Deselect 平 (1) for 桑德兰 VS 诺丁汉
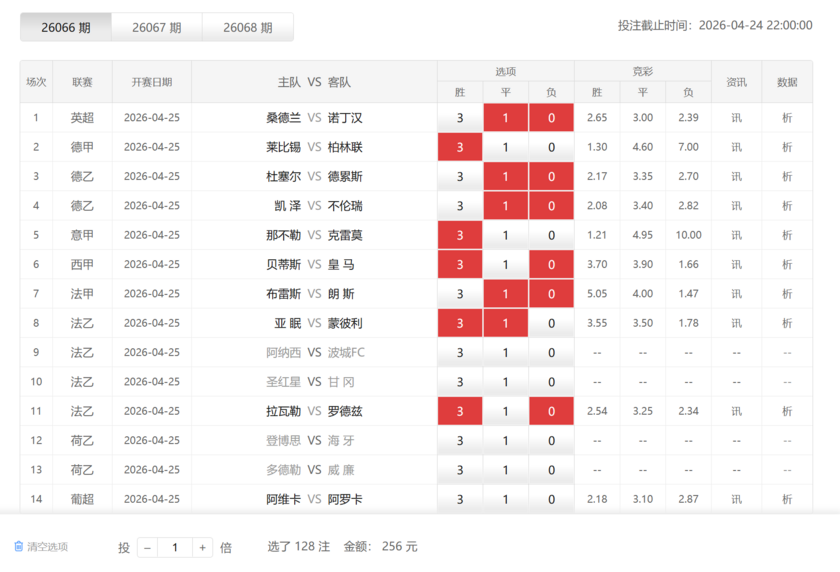The width and height of the screenshot is (840, 572). tap(506, 118)
